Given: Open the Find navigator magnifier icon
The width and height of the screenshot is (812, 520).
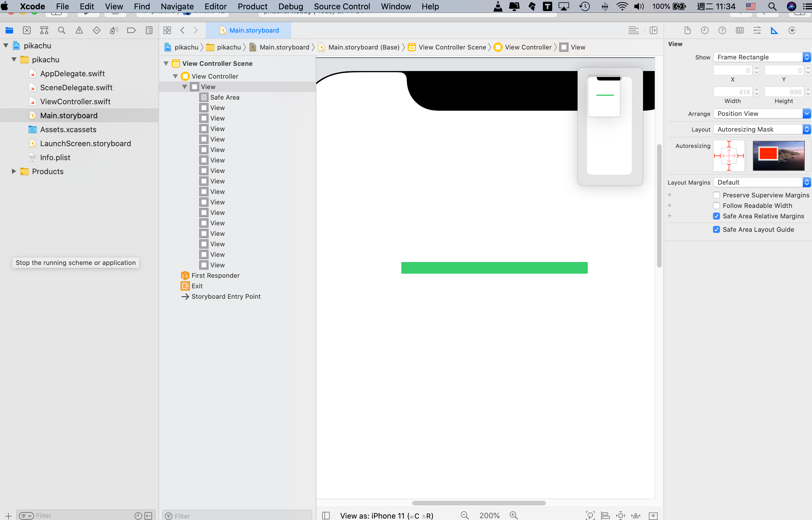Looking at the screenshot, I should coord(61,30).
